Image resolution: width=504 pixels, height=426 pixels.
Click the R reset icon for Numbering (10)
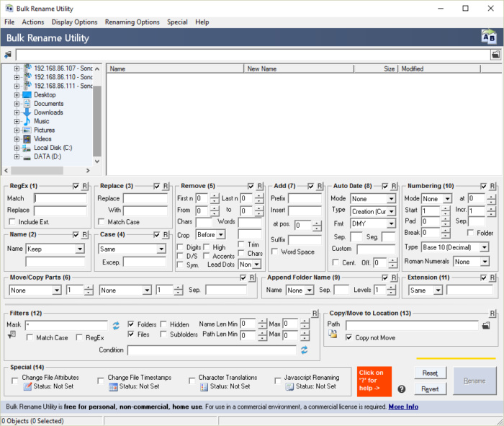[x=492, y=186]
